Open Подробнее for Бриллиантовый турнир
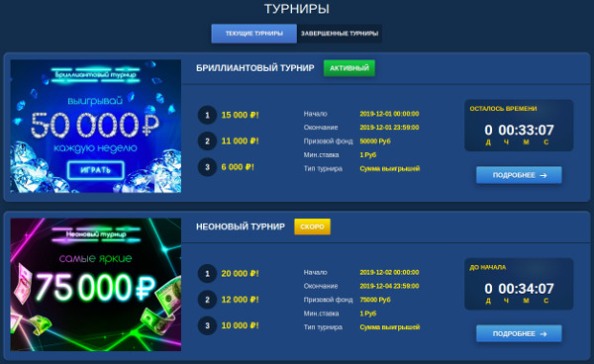 tap(519, 175)
